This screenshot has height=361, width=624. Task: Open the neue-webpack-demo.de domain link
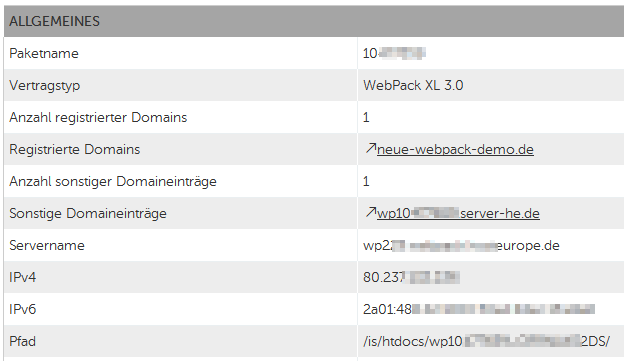[x=455, y=149]
